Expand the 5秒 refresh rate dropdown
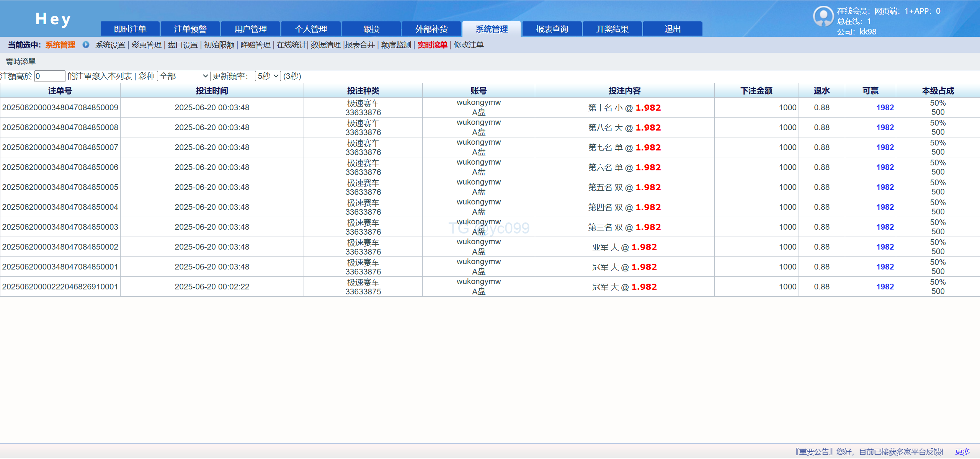 (268, 76)
